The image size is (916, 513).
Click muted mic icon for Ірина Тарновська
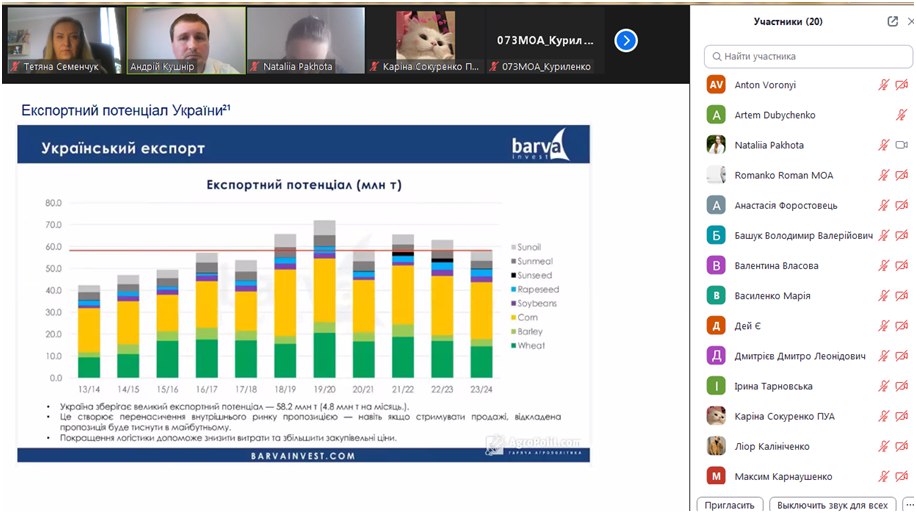click(883, 386)
